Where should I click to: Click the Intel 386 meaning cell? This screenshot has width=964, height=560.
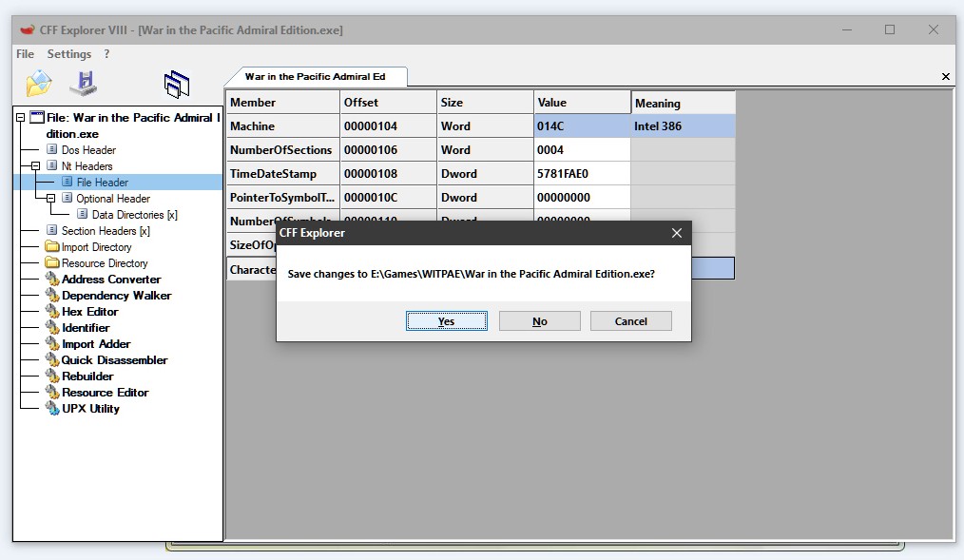tap(683, 126)
